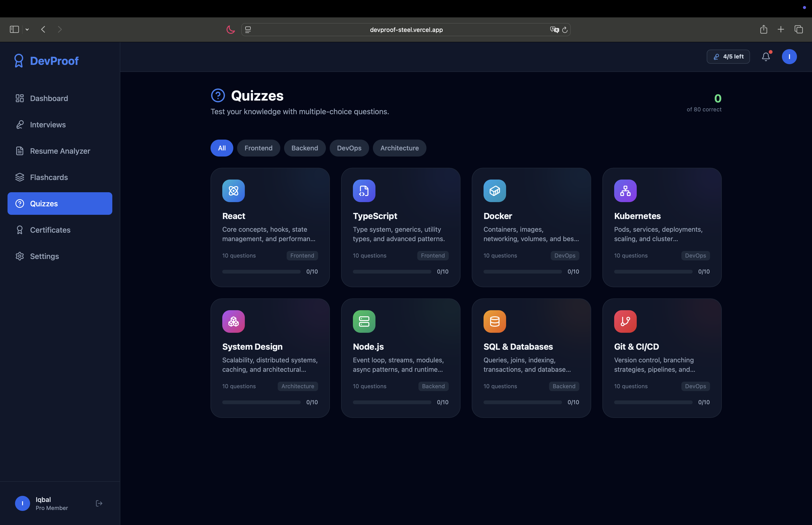Click the browser reload page icon

tap(565, 30)
